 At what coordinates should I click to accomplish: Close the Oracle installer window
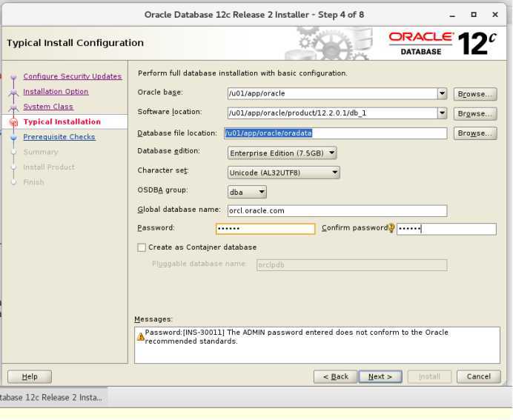(x=495, y=15)
